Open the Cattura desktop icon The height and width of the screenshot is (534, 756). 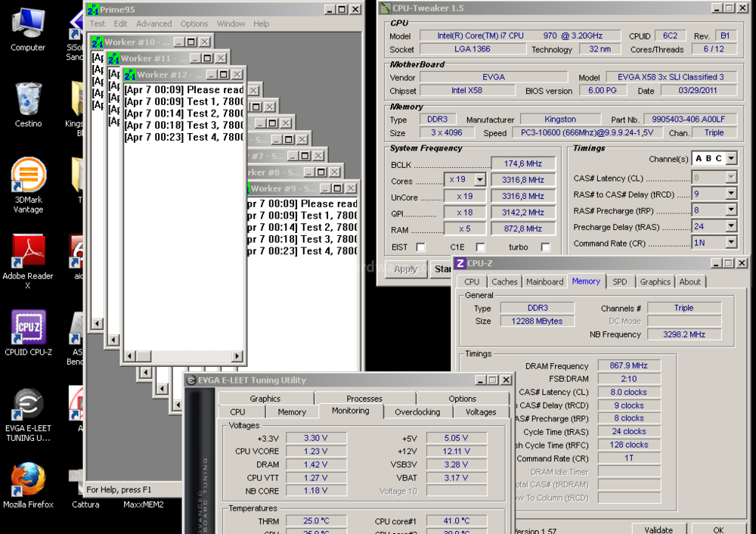[85, 487]
